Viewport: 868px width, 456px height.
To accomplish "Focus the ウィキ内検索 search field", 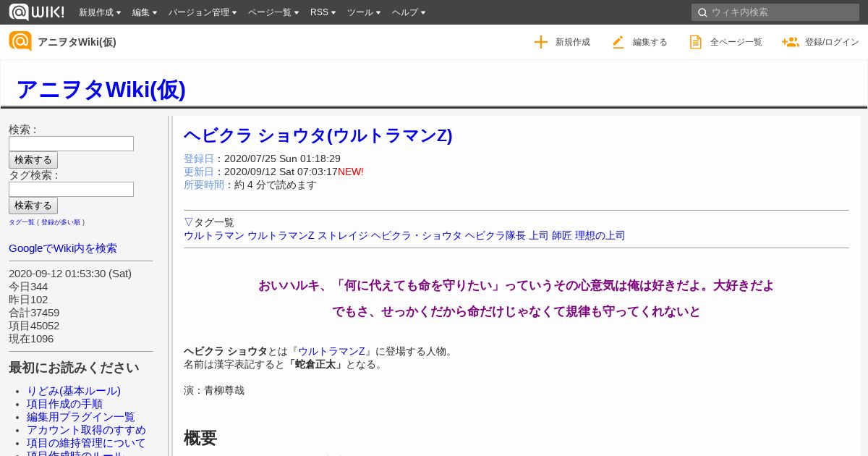I will (x=775, y=12).
